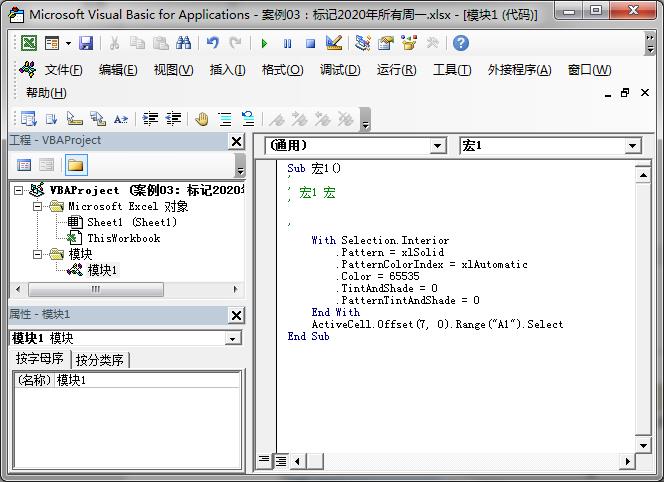Screen dimensions: 664x482
Task: Toggle breakpoint with the hand icon
Action: pos(202,119)
